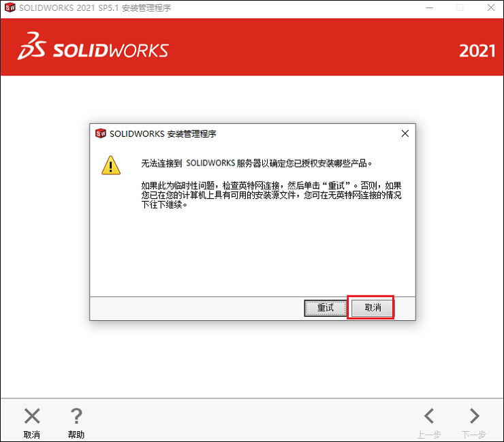This screenshot has width=504, height=442.
Task: Close the SOLIDWORKS 2021 SP5.1 main window
Action: pyautogui.click(x=491, y=7)
